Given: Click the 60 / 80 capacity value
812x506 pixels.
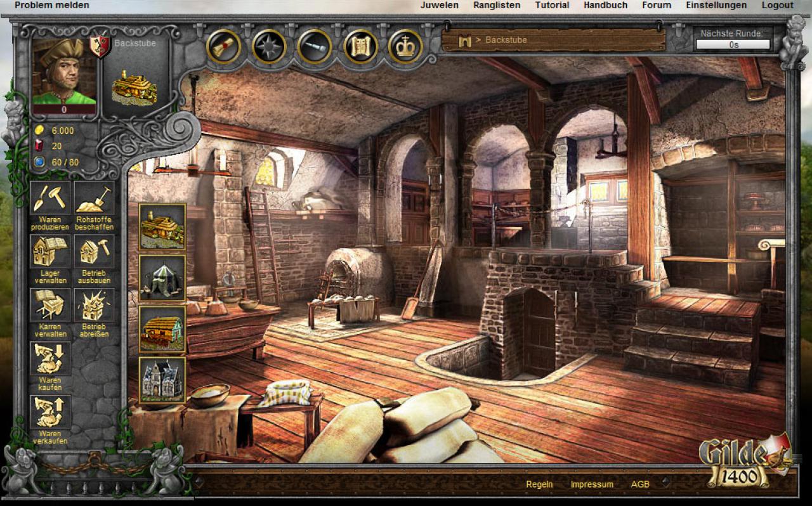Looking at the screenshot, I should point(65,162).
